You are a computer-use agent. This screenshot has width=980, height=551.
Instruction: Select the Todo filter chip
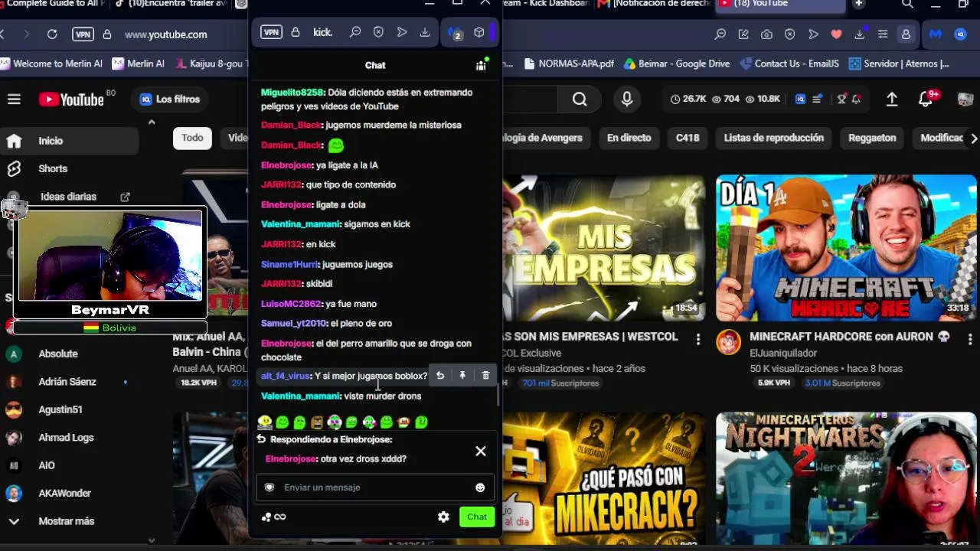pos(192,138)
